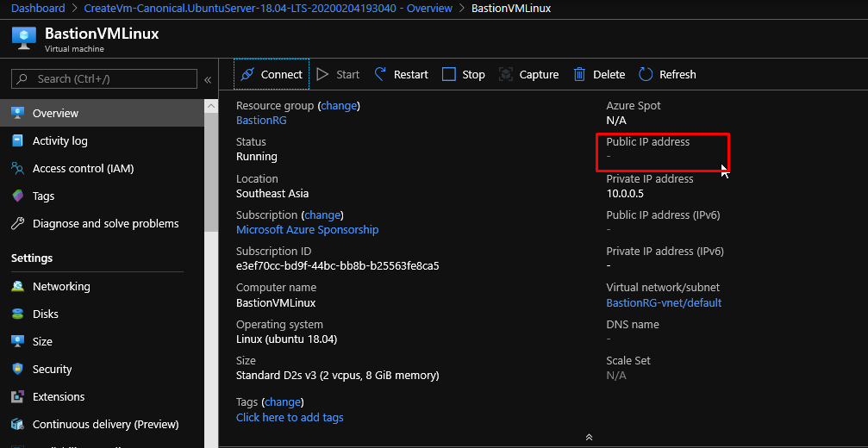Click the Disks icon

tap(18, 314)
